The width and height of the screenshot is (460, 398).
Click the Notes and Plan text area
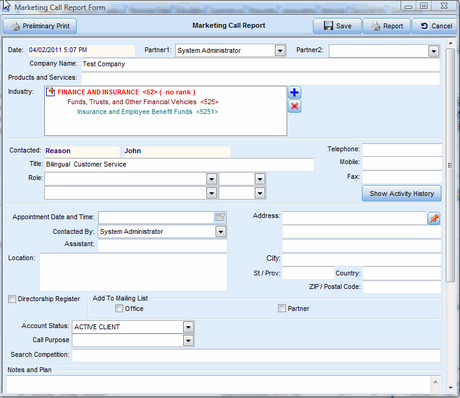pyautogui.click(x=218, y=384)
